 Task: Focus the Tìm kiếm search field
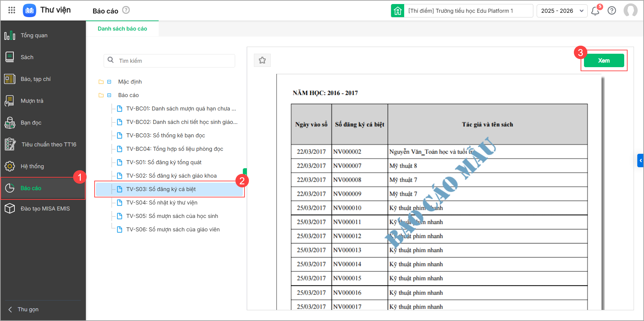[x=169, y=60]
